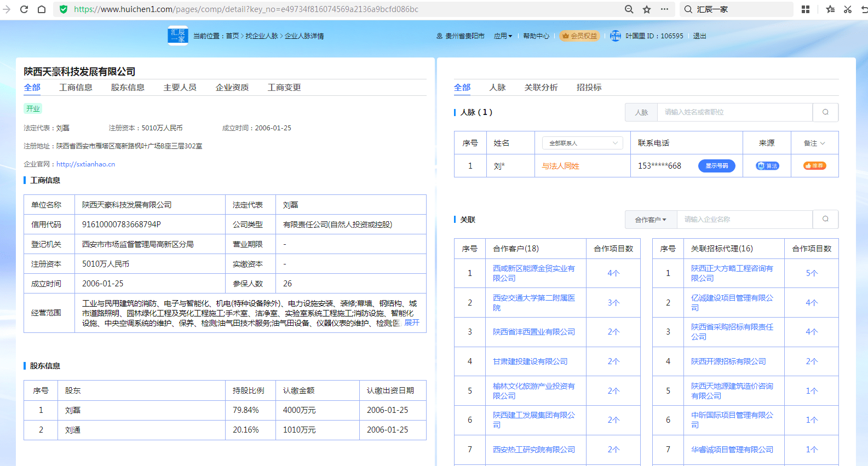
Task: Click the orange 推荐 badge
Action: [815, 166]
